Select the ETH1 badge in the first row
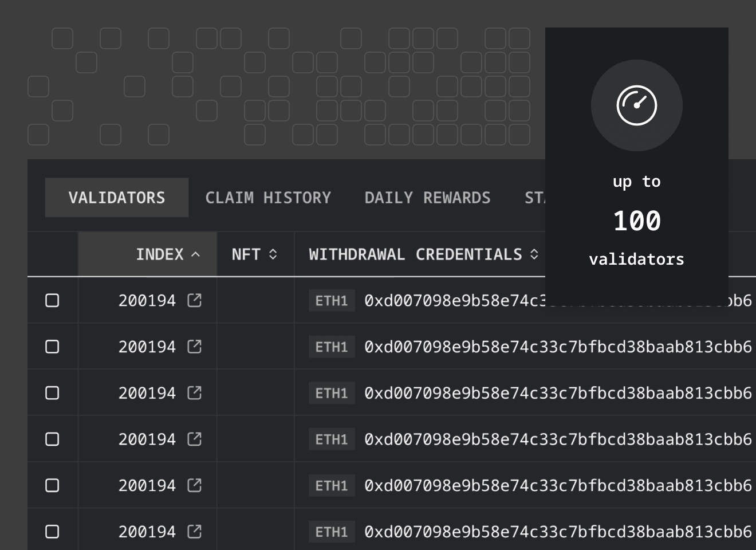 331,300
